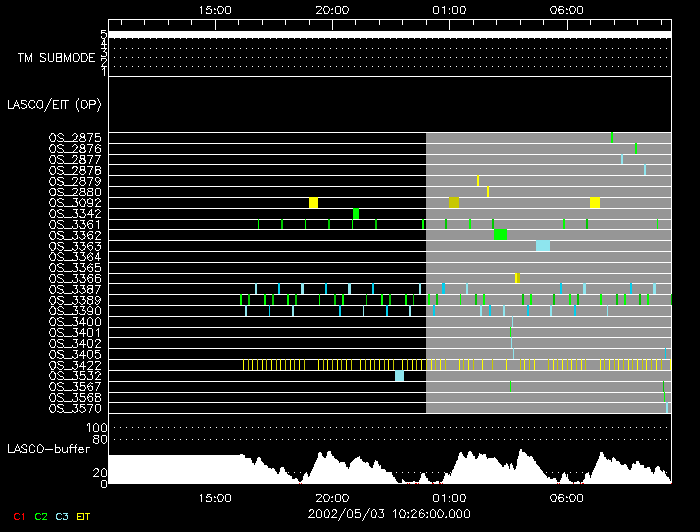This screenshot has height=532, width=700.
Task: Click the green C2 legend label
Action: 41,516
